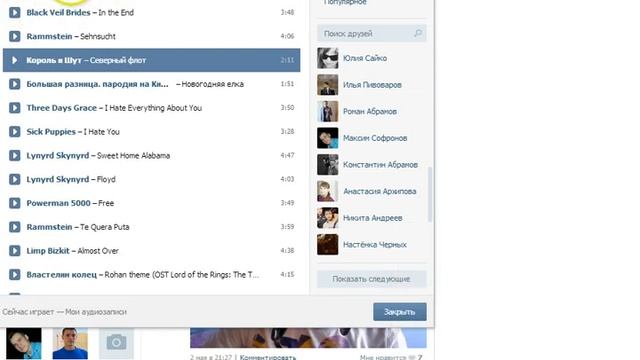Viewport: 640px width, 360px height.
Task: Click song title Sweet Home Alabama
Action: pos(133,156)
